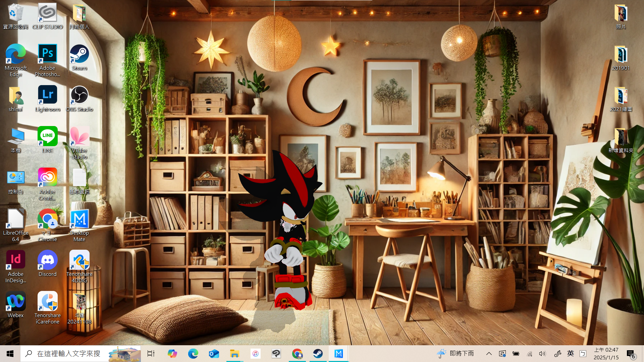Viewport: 644px width, 362px height.
Task: Open the 照片 folder on desktop
Action: 621,16
